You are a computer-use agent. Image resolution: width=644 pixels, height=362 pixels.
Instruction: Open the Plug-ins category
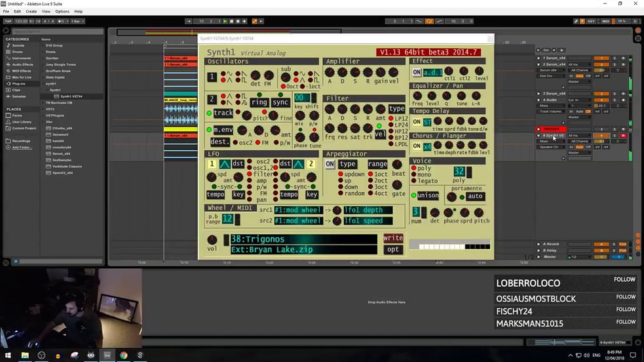click(x=19, y=83)
